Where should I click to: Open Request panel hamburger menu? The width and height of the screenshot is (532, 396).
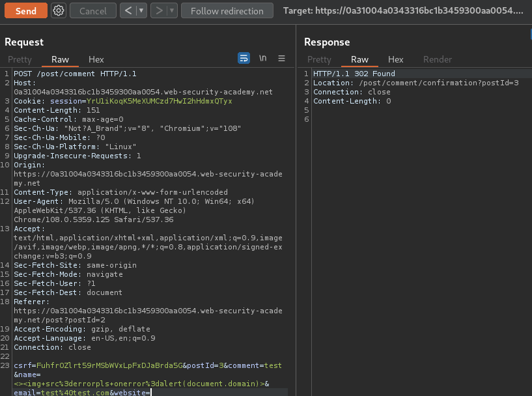281,58
